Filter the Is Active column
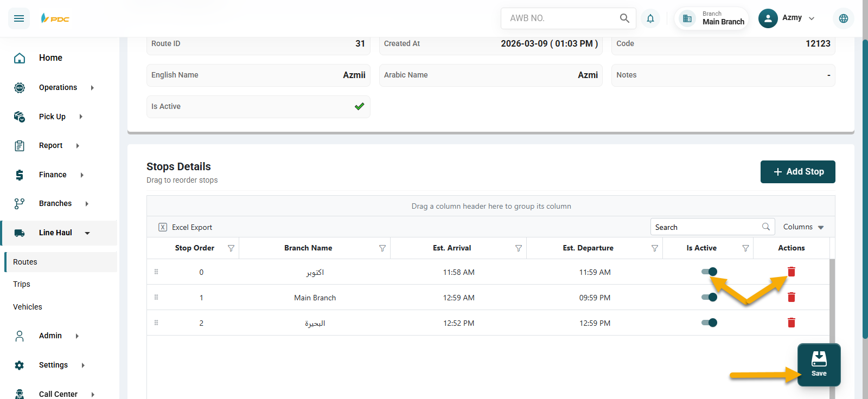This screenshot has width=868, height=399. point(746,248)
